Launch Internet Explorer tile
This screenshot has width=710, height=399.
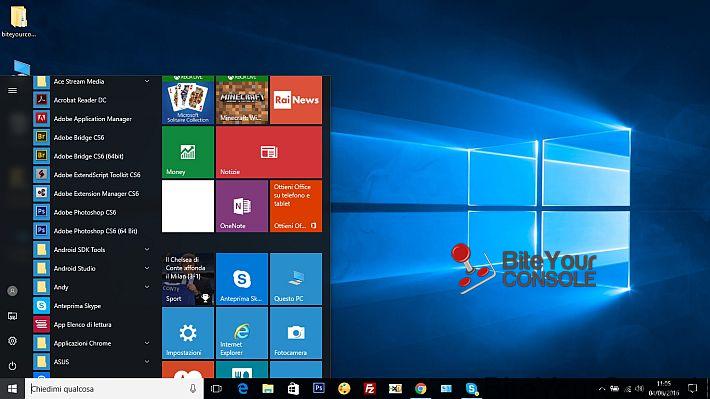click(x=242, y=333)
